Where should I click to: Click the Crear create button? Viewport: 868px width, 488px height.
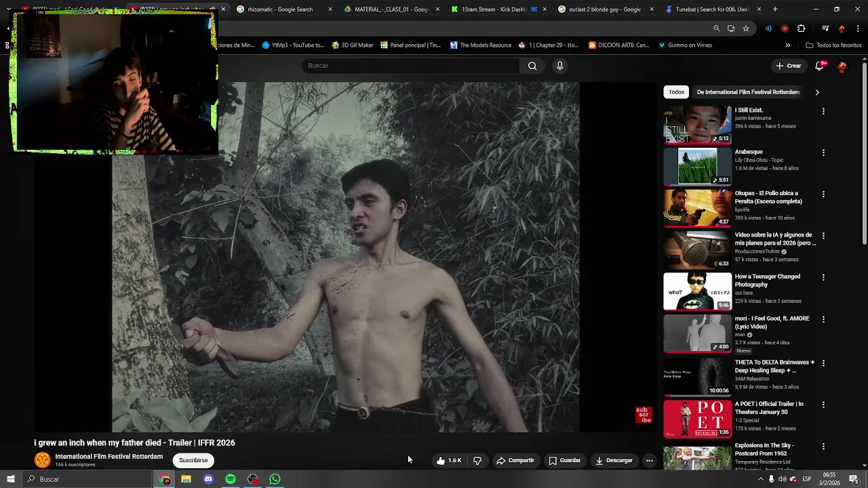[x=789, y=66]
